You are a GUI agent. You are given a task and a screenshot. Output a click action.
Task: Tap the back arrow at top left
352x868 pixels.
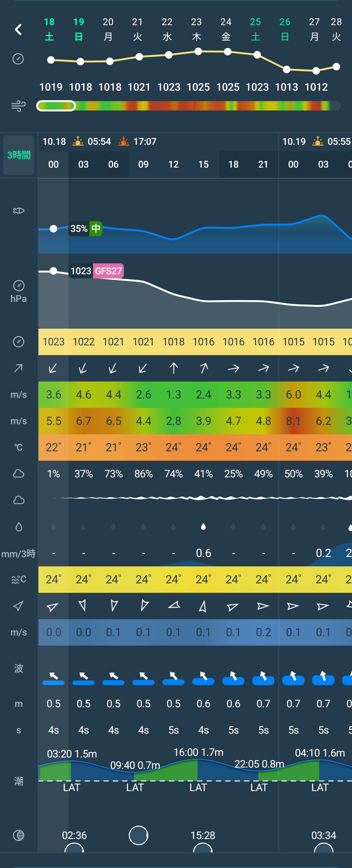pos(18,30)
